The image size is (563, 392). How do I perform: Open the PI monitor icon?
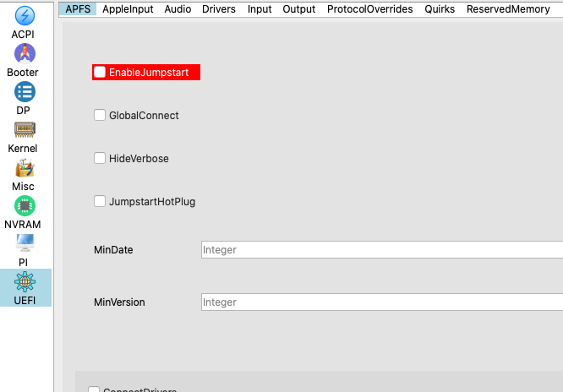point(25,243)
